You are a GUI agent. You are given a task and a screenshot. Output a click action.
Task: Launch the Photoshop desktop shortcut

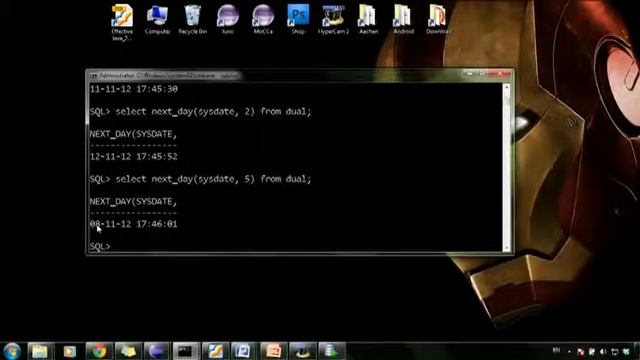pos(298,19)
